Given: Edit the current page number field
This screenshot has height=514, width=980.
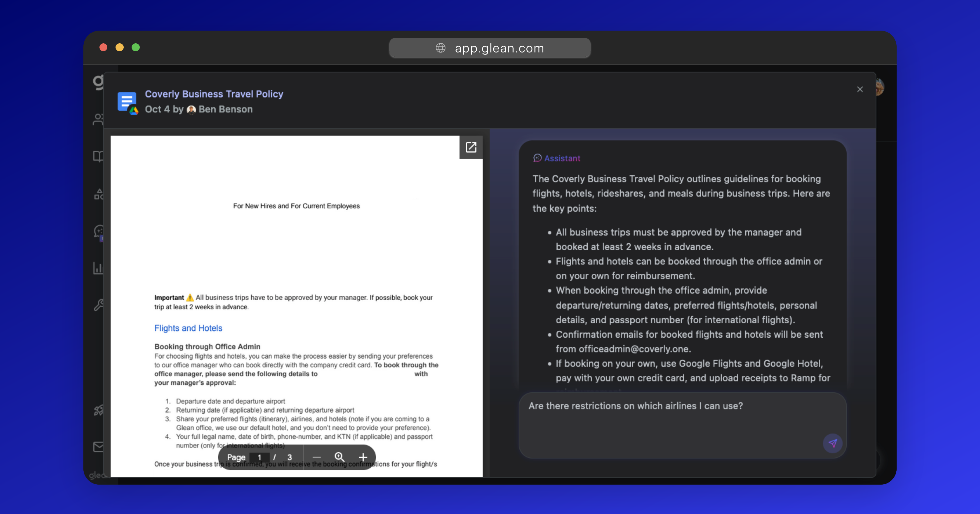Looking at the screenshot, I should pyautogui.click(x=260, y=457).
